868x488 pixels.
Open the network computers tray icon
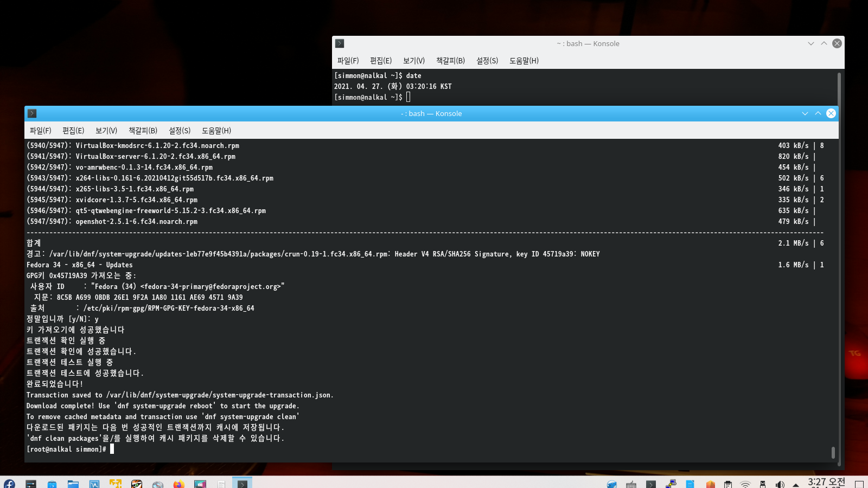(x=671, y=484)
